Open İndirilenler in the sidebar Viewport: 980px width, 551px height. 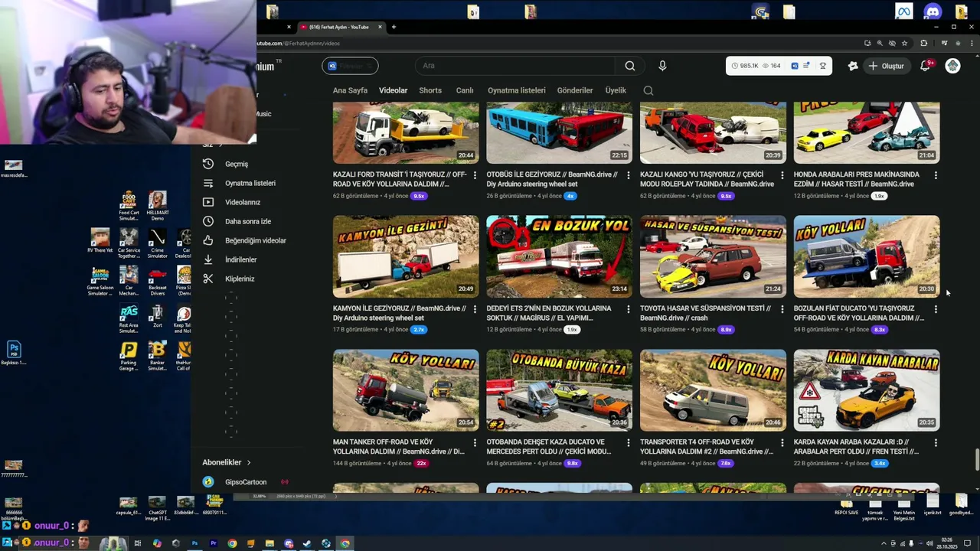(x=240, y=259)
